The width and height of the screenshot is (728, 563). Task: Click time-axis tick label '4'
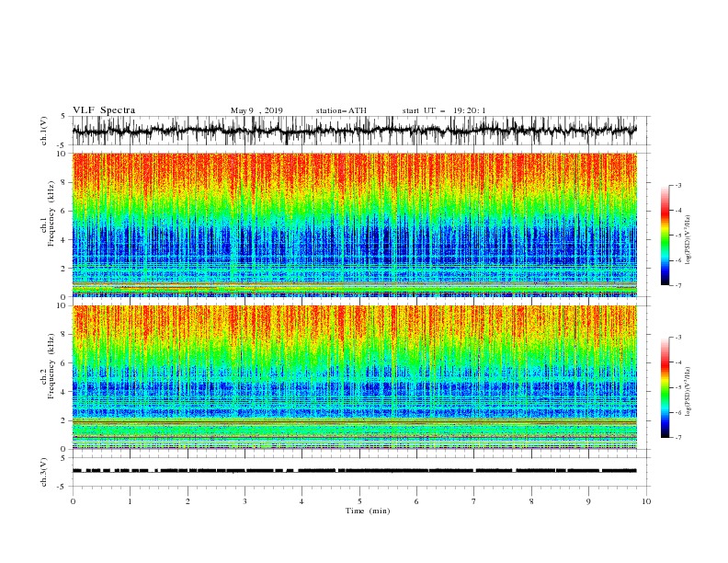[x=301, y=501]
